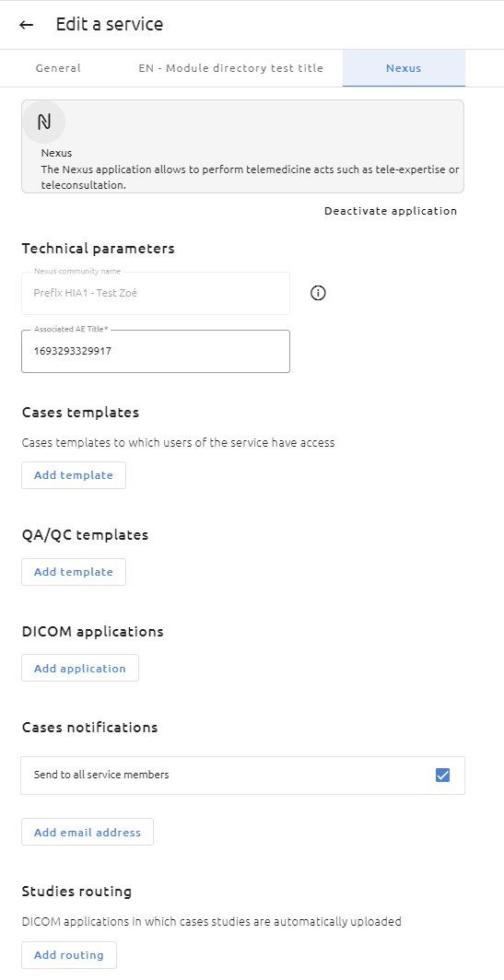This screenshot has width=504, height=980.
Task: Select the Nexus tab
Action: pos(404,68)
